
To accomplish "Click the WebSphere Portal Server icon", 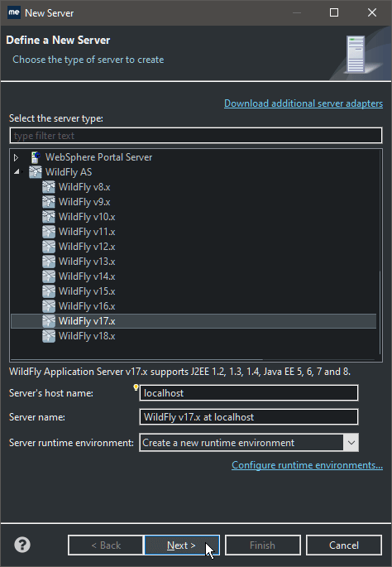I will pyautogui.click(x=36, y=157).
